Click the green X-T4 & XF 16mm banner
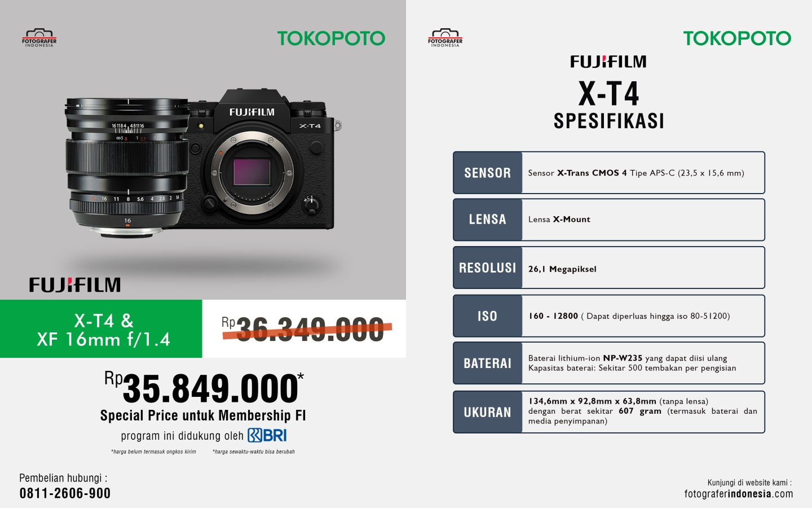The height and width of the screenshot is (508, 812). click(101, 329)
